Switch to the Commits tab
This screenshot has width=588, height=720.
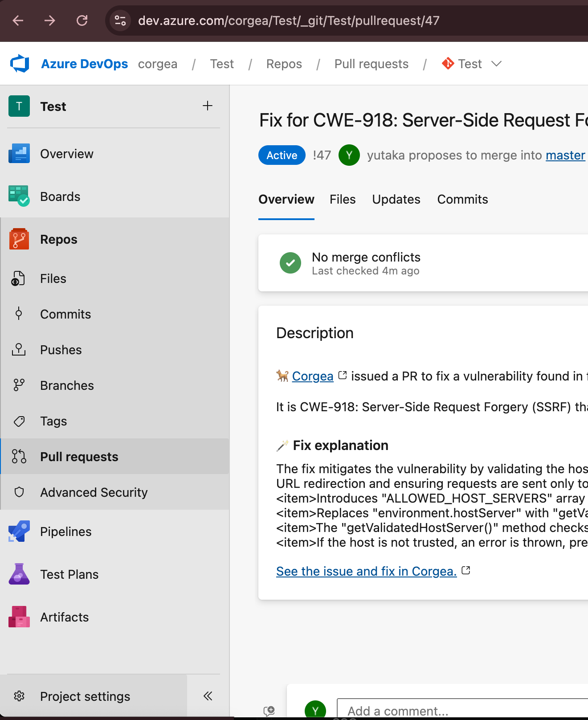[x=462, y=199]
